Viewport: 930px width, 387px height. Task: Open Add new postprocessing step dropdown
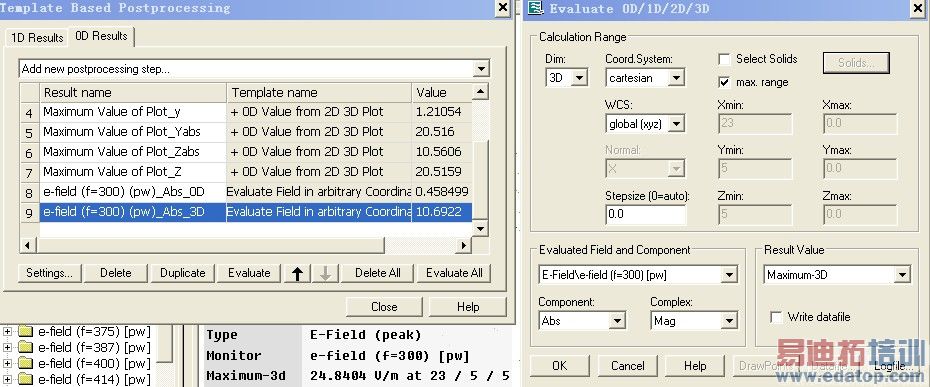pyautogui.click(x=482, y=69)
